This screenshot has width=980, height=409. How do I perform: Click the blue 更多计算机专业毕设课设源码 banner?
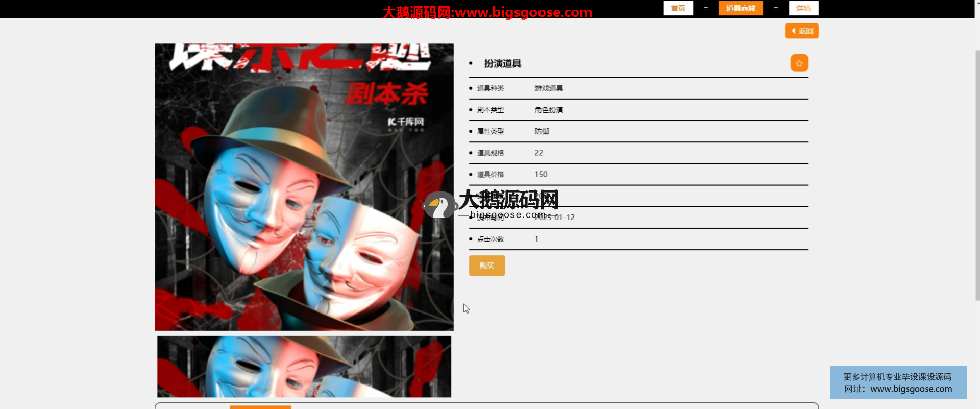[x=898, y=382]
